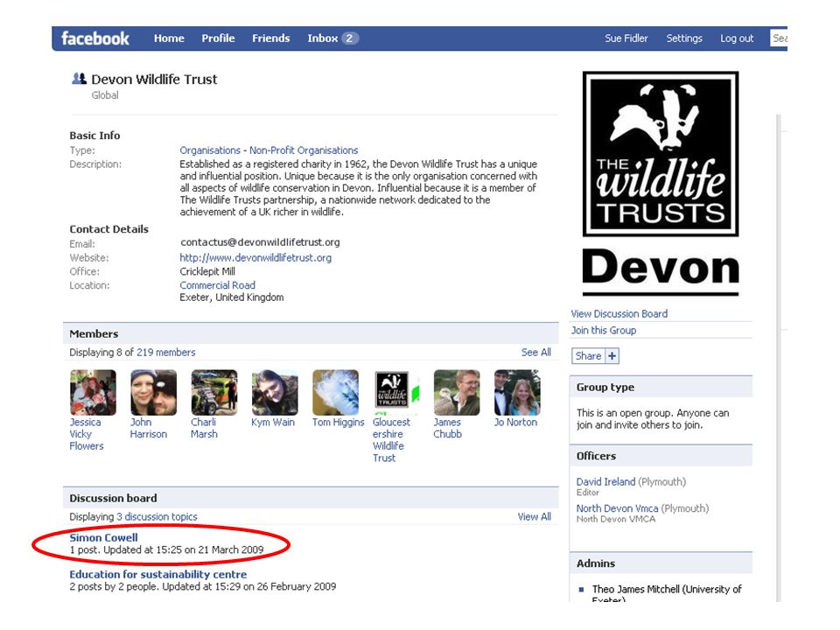840x630 pixels.
Task: Open Gloucestershire Wildlife Trust member thumbnail
Action: [x=395, y=393]
